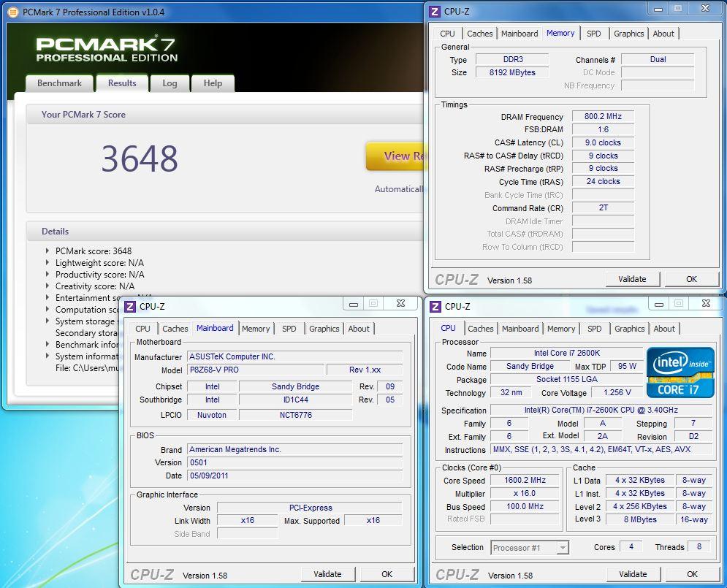Open the Processor #1 selection dropdown
Viewport: 727px width, 588px height.
click(562, 548)
